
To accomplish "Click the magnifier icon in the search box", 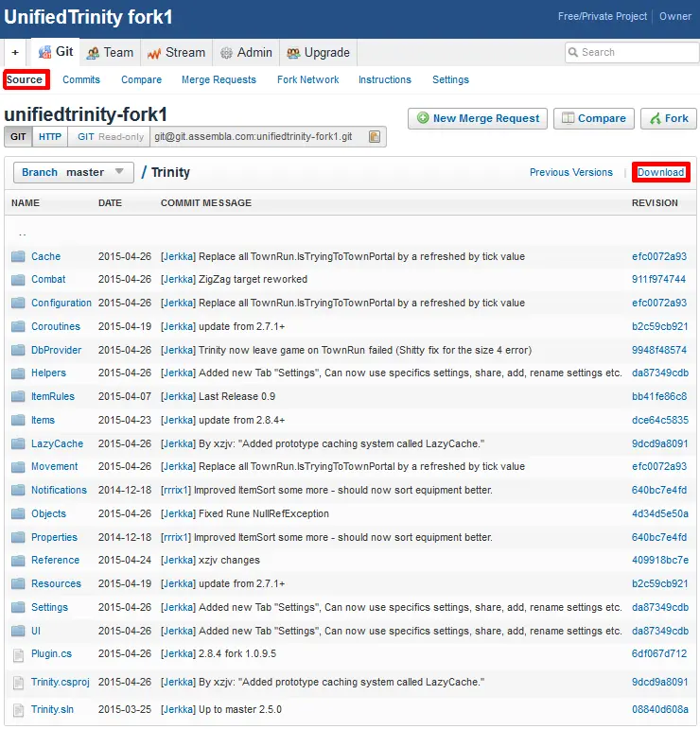I will click(x=573, y=52).
